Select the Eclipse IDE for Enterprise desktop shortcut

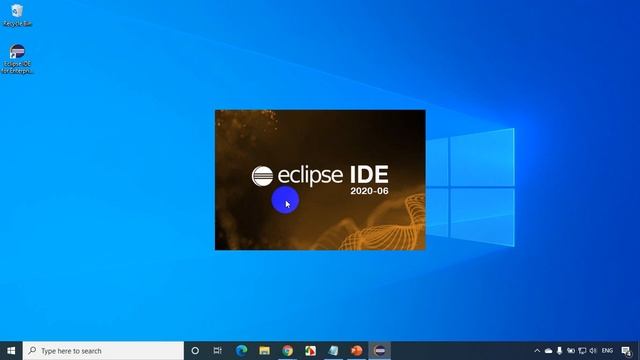17,59
